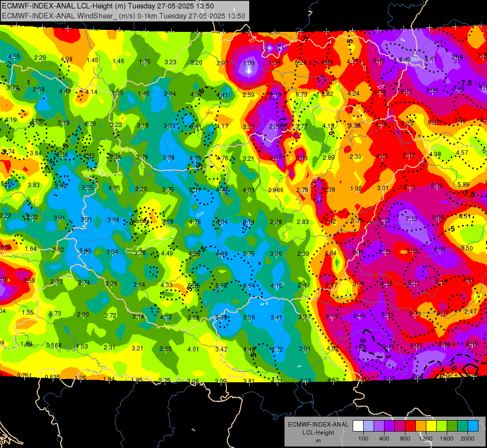Click the wind shear value 8.27

pos(406,92)
